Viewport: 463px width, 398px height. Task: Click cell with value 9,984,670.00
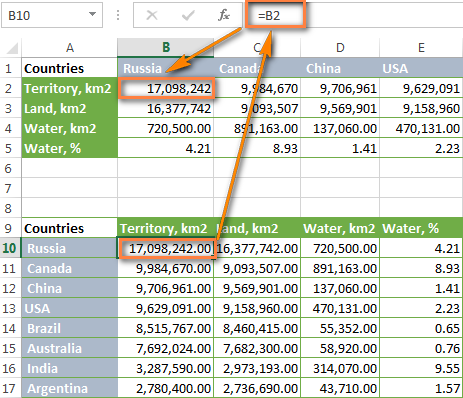point(166,268)
